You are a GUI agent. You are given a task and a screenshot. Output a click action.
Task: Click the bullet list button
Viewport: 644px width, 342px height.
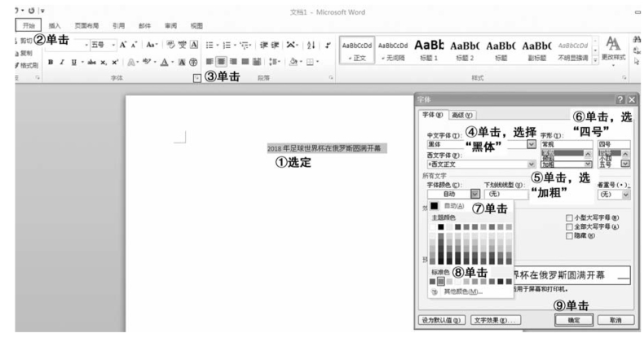(209, 45)
